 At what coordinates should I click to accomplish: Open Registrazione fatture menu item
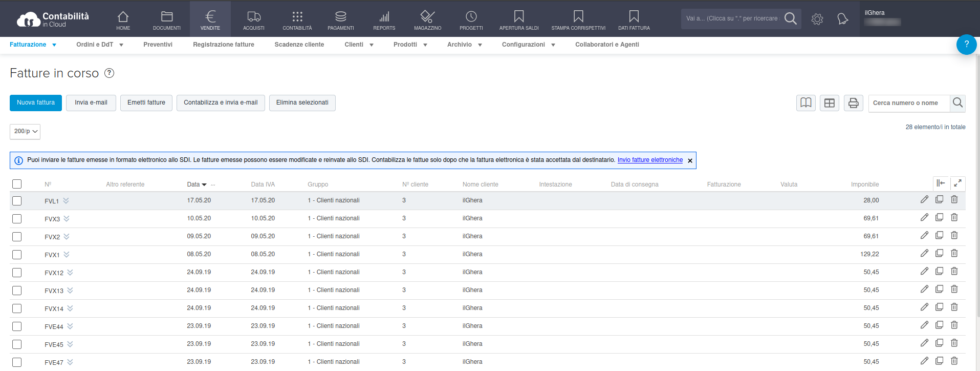[x=224, y=45]
